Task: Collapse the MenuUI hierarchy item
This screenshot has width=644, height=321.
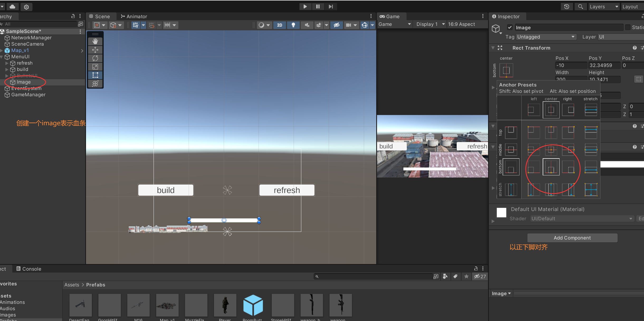Action: [2, 57]
